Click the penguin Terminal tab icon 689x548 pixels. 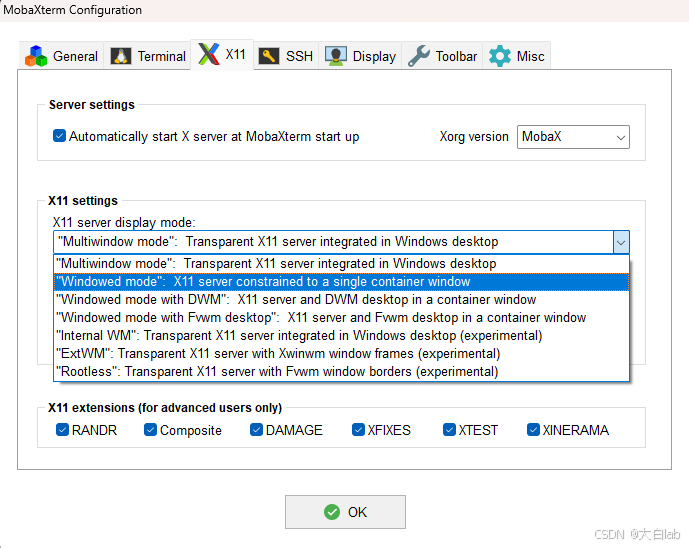coord(121,56)
